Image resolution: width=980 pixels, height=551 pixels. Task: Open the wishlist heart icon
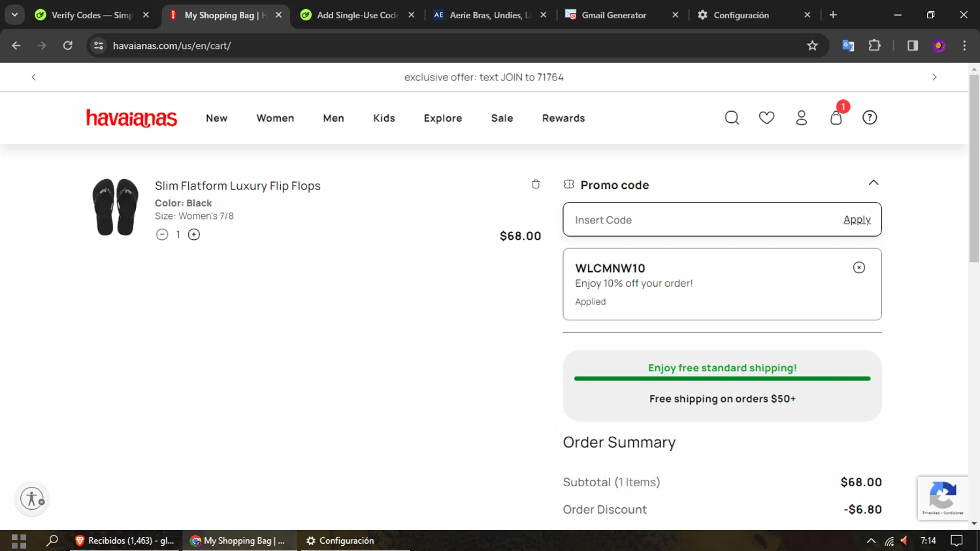766,118
